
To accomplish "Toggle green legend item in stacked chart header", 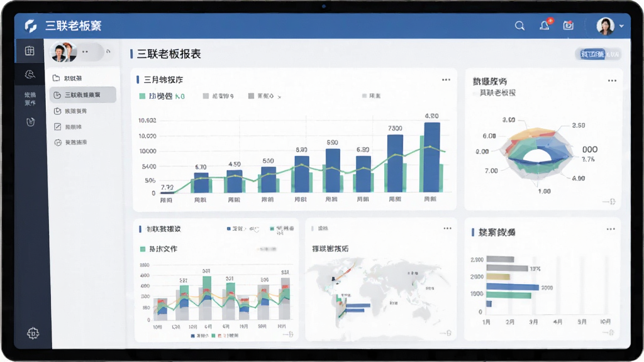I will click(x=282, y=229).
